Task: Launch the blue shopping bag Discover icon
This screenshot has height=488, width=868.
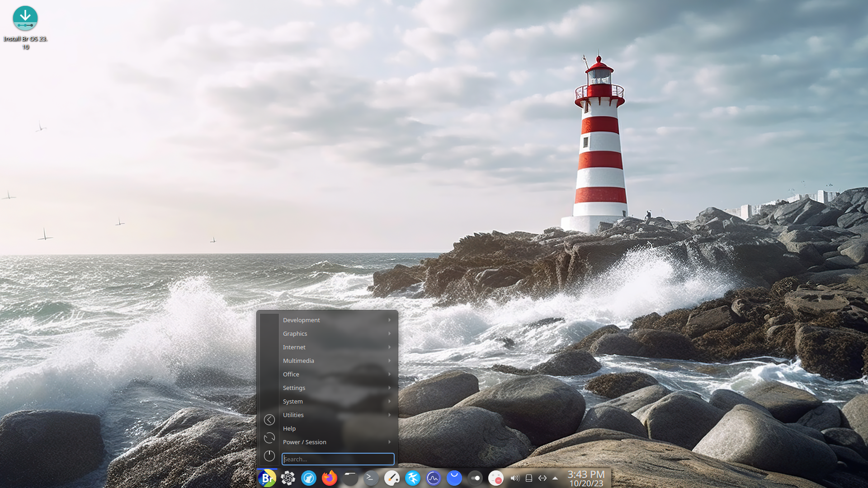Action: (454, 478)
